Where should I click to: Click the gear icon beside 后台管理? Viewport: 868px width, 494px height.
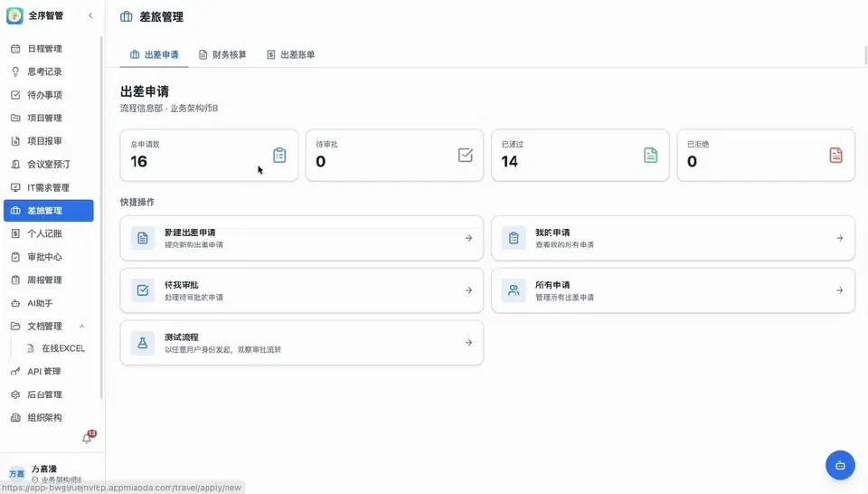15,394
